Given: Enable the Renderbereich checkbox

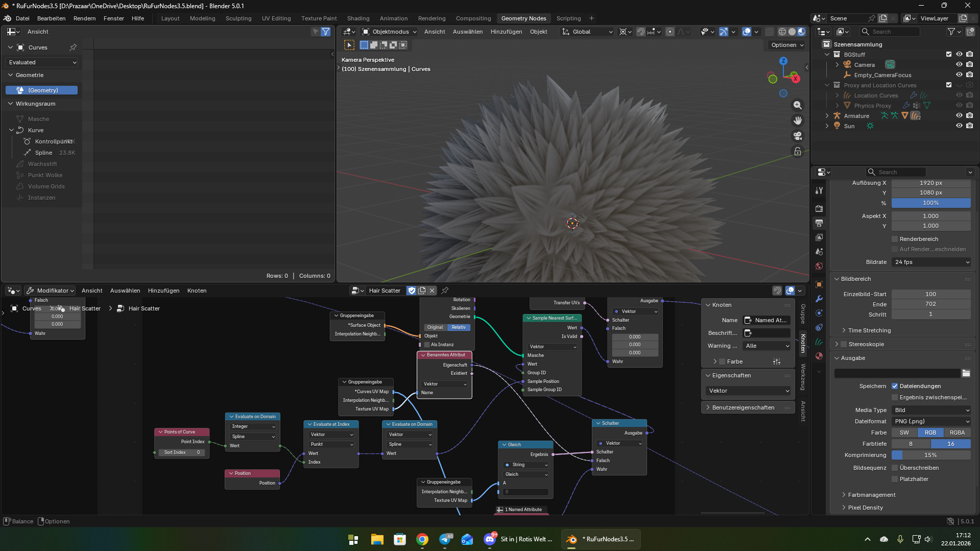Looking at the screenshot, I should pyautogui.click(x=895, y=239).
